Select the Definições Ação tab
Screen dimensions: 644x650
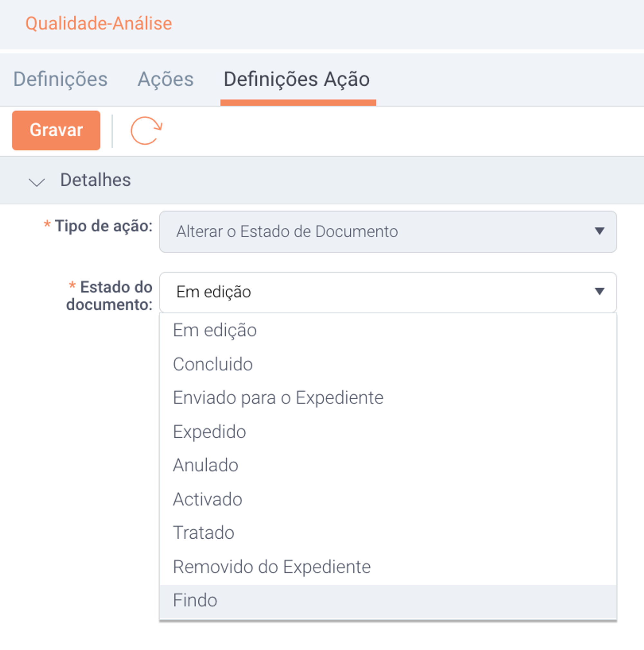tap(297, 79)
